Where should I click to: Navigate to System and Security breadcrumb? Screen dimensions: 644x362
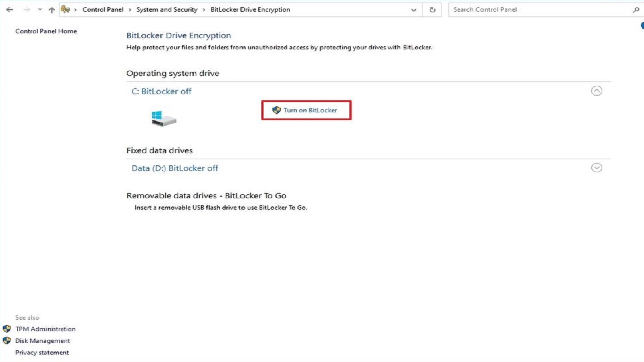(167, 9)
